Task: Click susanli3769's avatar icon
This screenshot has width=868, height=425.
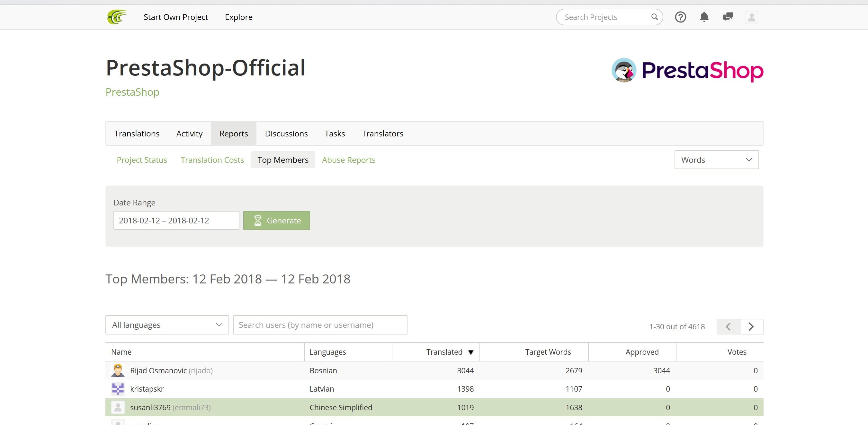Action: click(118, 407)
